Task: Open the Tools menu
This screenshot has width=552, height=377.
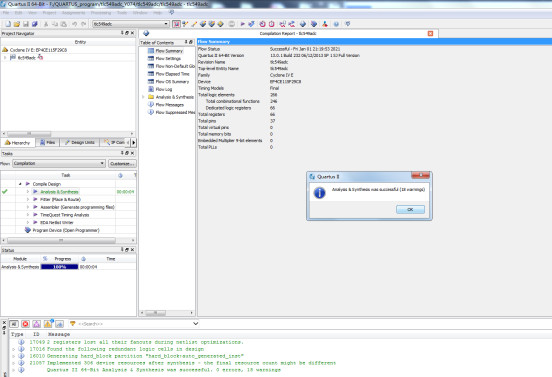Action: 122,13
